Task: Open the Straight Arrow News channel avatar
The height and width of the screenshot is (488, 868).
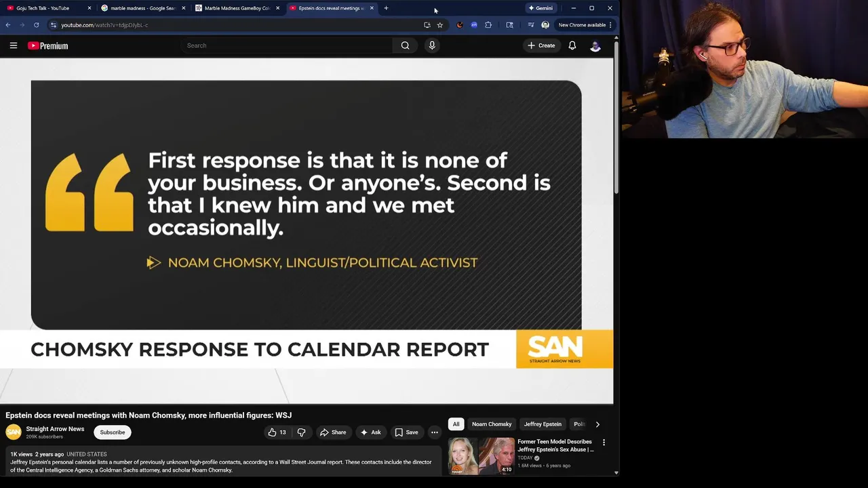Action: click(13, 432)
